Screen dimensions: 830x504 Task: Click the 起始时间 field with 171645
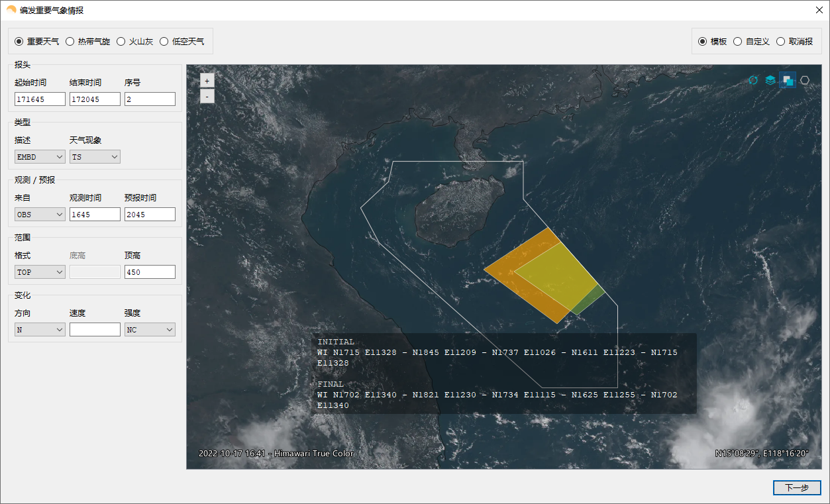[x=40, y=99]
